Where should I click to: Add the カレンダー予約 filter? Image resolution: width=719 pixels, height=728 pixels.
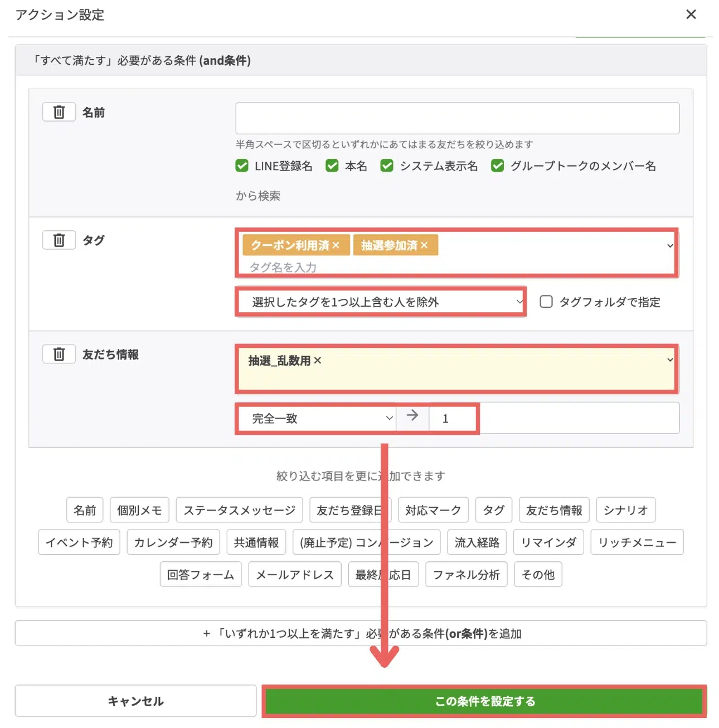173,542
